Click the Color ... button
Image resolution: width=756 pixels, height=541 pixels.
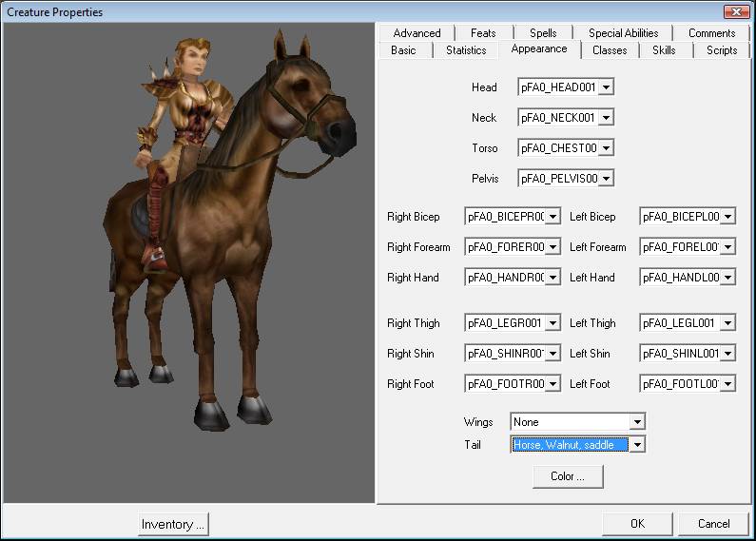(x=568, y=476)
